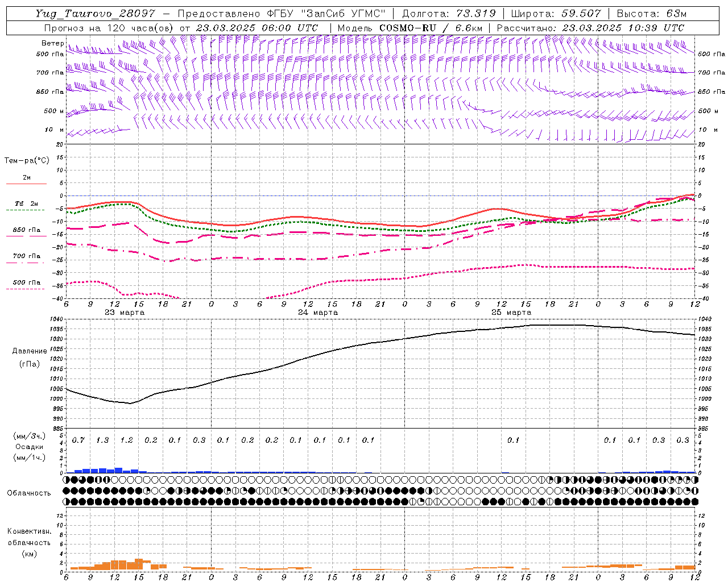Click the 0.7 precipitation amount
Viewport: 728px width, 582px height.
78,440
